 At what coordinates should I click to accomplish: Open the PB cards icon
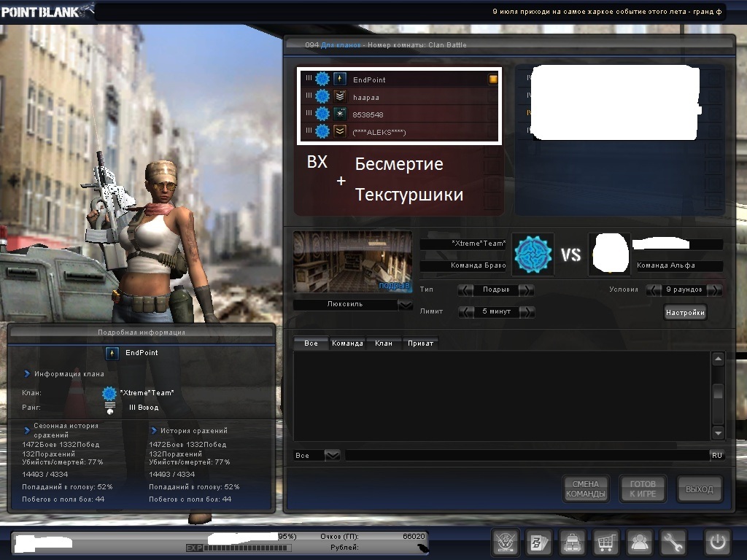pos(538,542)
